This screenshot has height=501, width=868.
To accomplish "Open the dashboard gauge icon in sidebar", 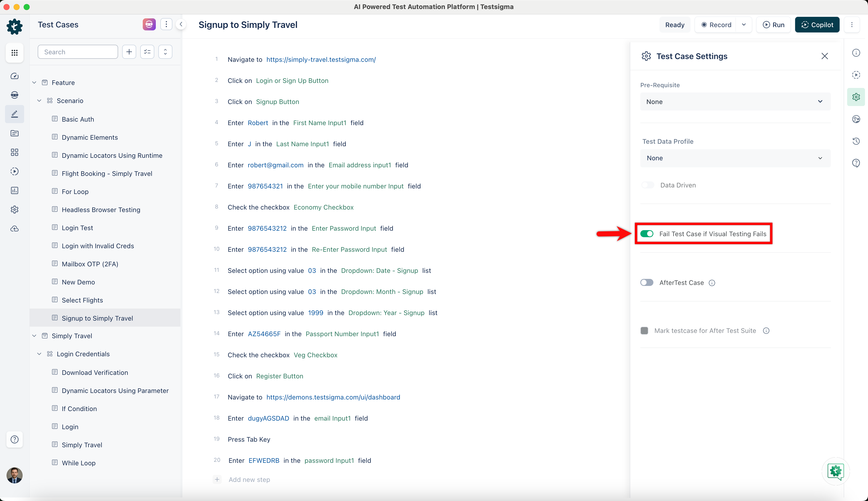I will point(15,76).
